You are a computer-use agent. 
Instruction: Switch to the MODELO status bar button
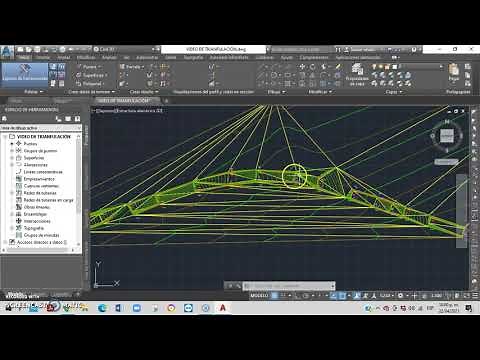coord(259,295)
